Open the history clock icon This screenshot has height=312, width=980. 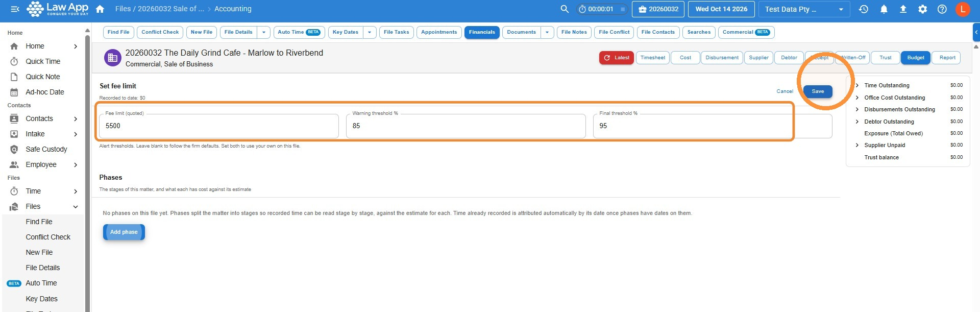pyautogui.click(x=864, y=9)
